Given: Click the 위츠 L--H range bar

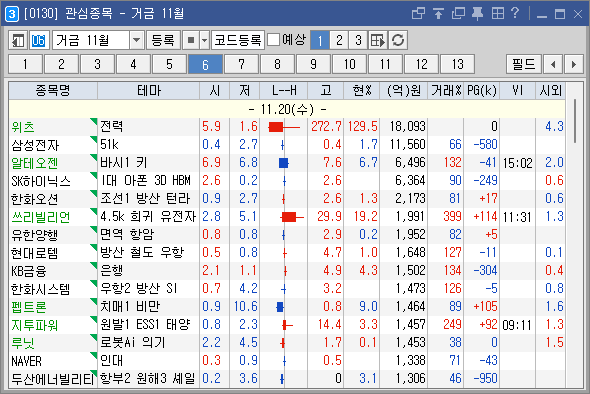Looking at the screenshot, I should (284, 127).
